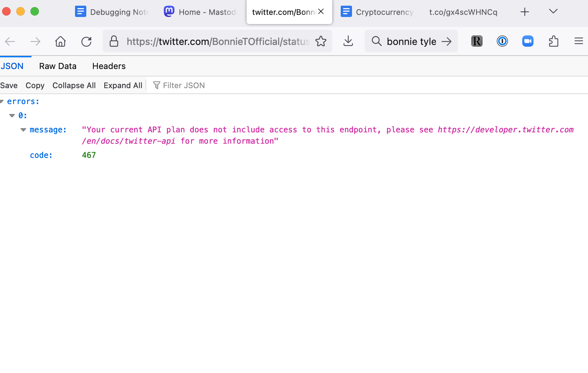
Task: Bookmark this page with the star icon
Action: pyautogui.click(x=321, y=41)
